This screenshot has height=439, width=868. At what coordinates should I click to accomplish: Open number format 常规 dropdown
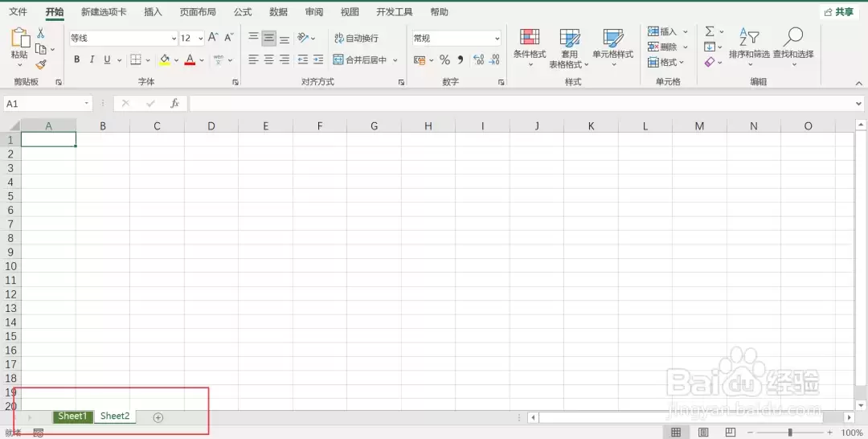tap(497, 39)
